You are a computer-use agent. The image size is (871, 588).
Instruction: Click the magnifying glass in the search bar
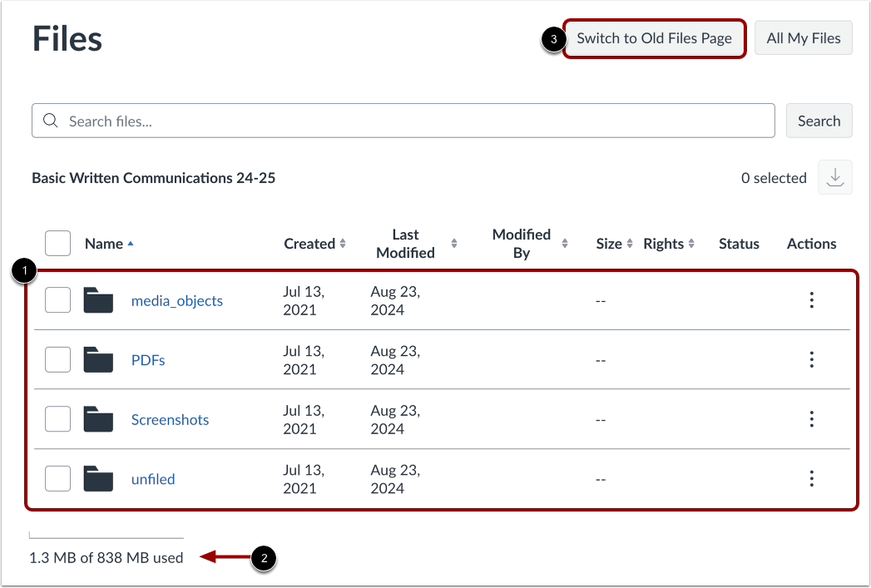pyautogui.click(x=50, y=121)
